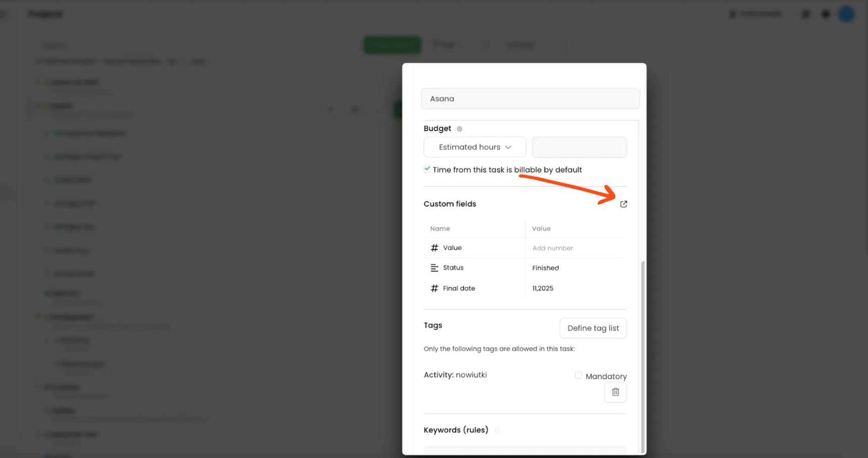Delete the Activity: nowiutki tag with trash icon

(615, 392)
